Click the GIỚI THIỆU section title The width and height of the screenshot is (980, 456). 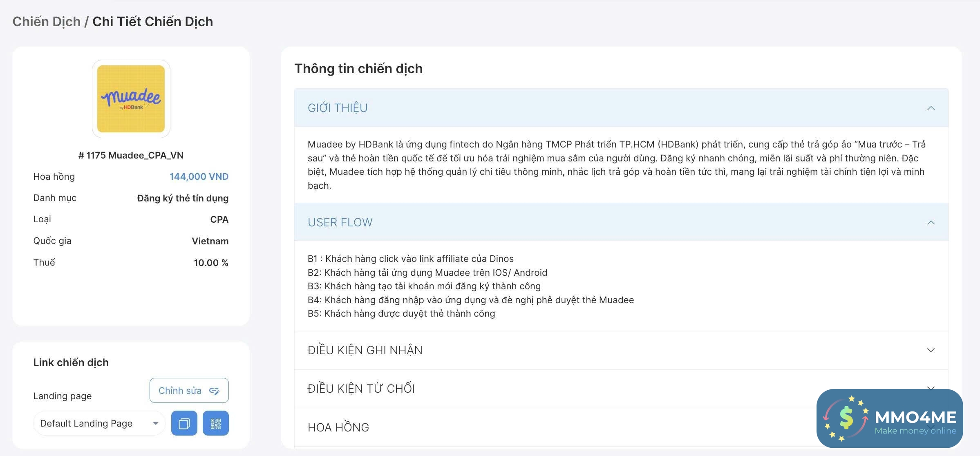tap(338, 108)
